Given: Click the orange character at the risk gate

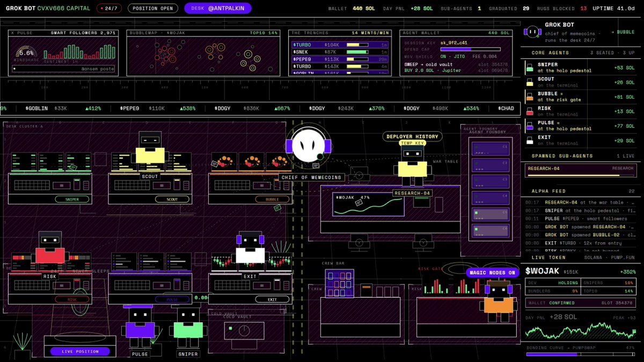Looking at the screenshot, I should 499,300.
